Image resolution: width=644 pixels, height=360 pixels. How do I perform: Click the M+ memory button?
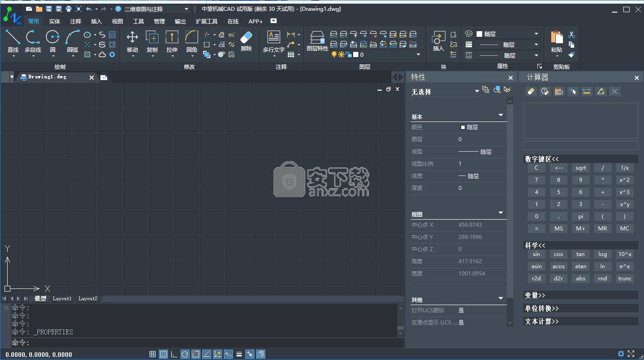click(x=581, y=229)
